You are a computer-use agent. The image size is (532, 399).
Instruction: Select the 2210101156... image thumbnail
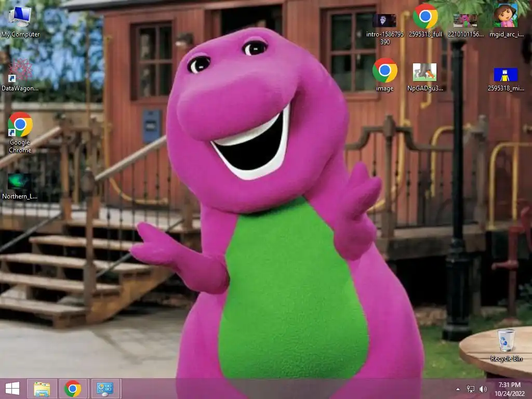(465, 20)
